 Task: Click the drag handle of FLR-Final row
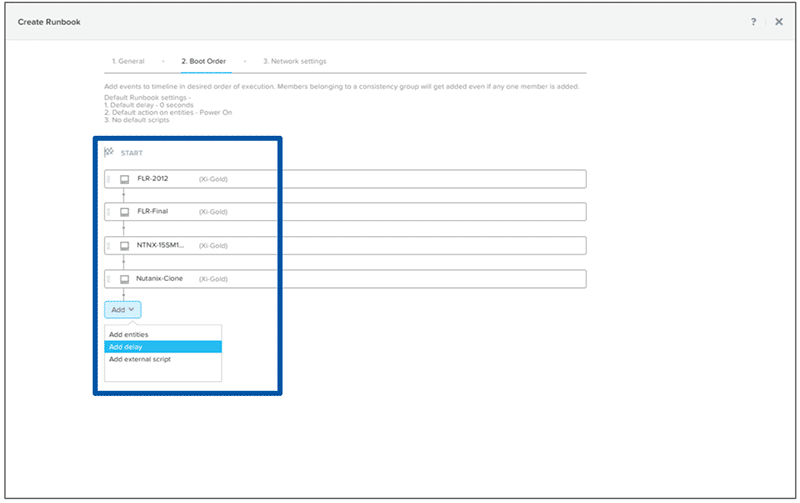click(109, 212)
